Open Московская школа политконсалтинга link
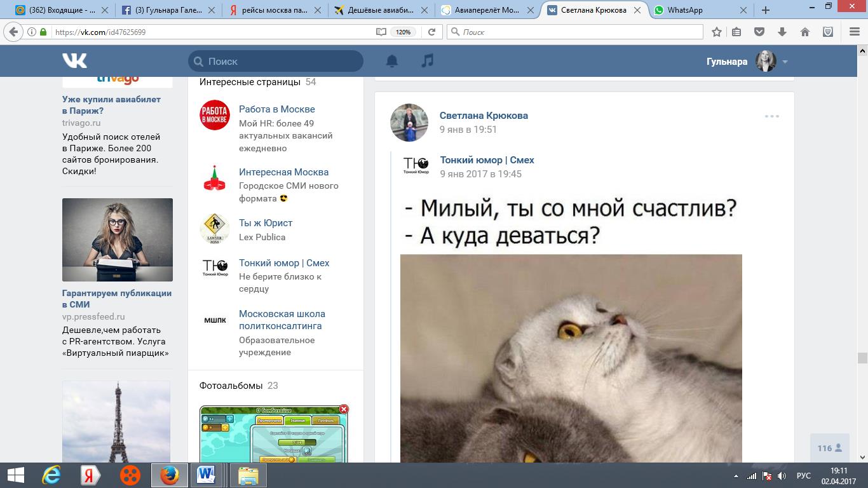868x488 pixels. point(282,320)
